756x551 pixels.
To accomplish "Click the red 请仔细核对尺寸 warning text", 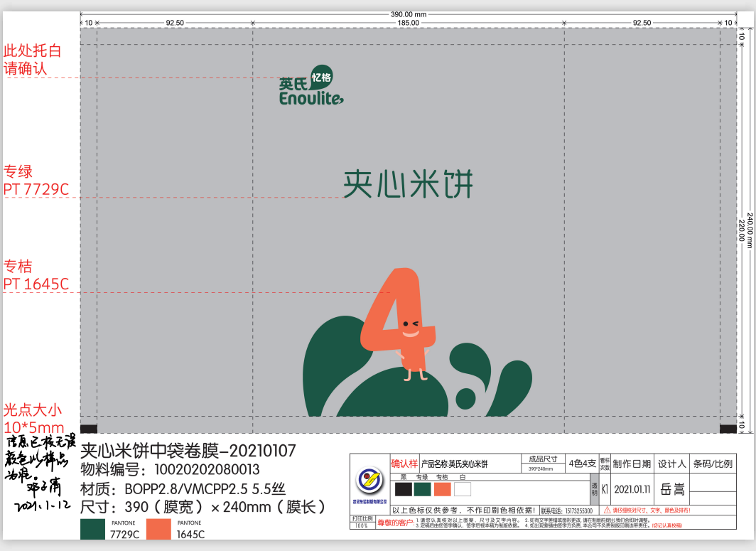I will pyautogui.click(x=651, y=510).
